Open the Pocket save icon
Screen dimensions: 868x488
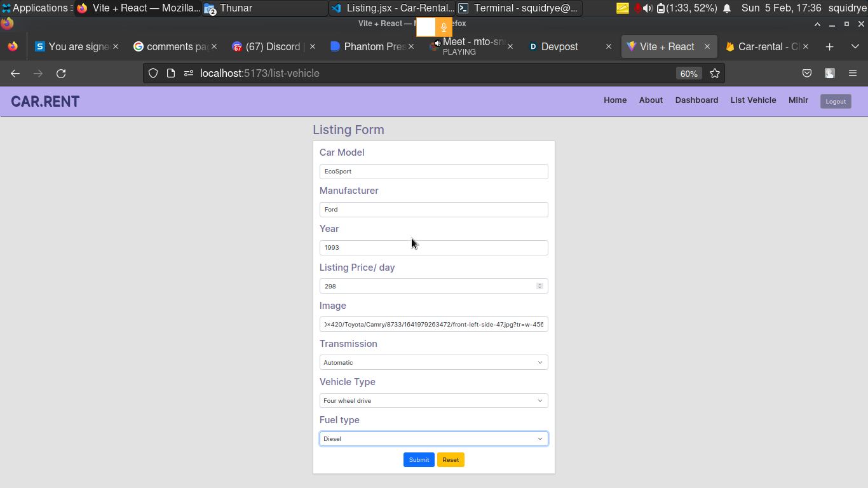(807, 73)
